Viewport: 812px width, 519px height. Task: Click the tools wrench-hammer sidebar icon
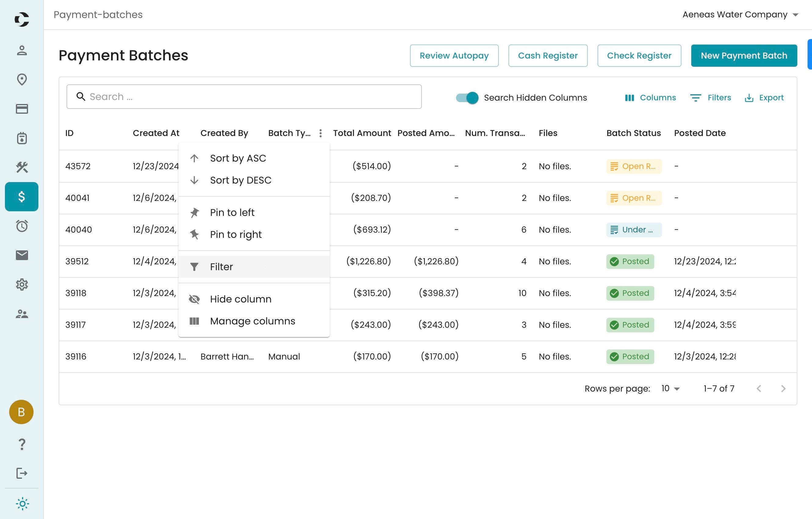22,167
